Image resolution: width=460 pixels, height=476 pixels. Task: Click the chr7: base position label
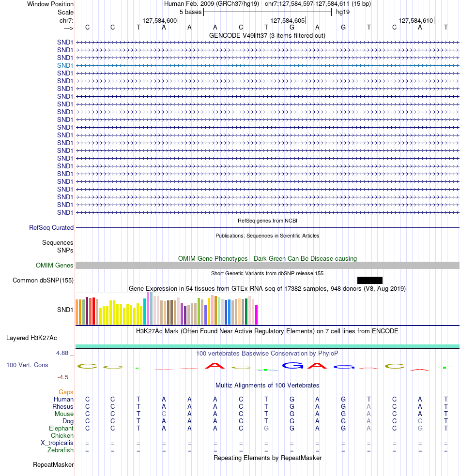coord(66,21)
